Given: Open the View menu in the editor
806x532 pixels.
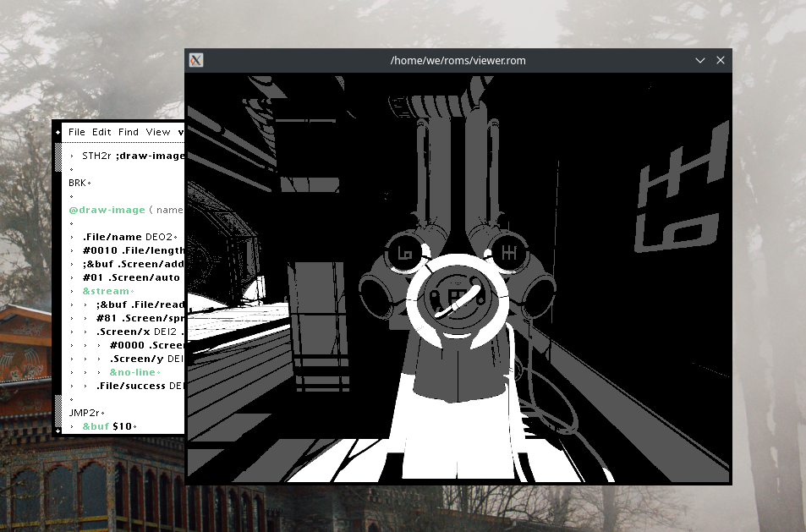Looking at the screenshot, I should tap(158, 132).
